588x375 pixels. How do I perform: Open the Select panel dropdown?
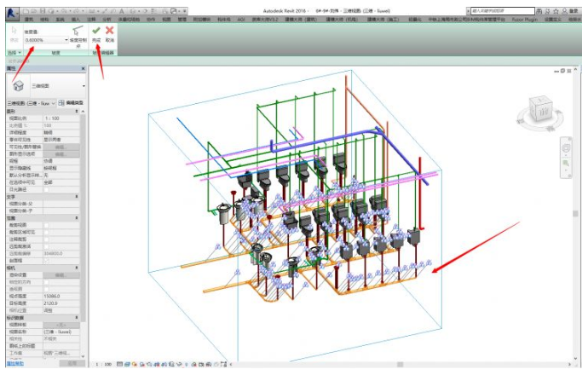click(x=14, y=53)
